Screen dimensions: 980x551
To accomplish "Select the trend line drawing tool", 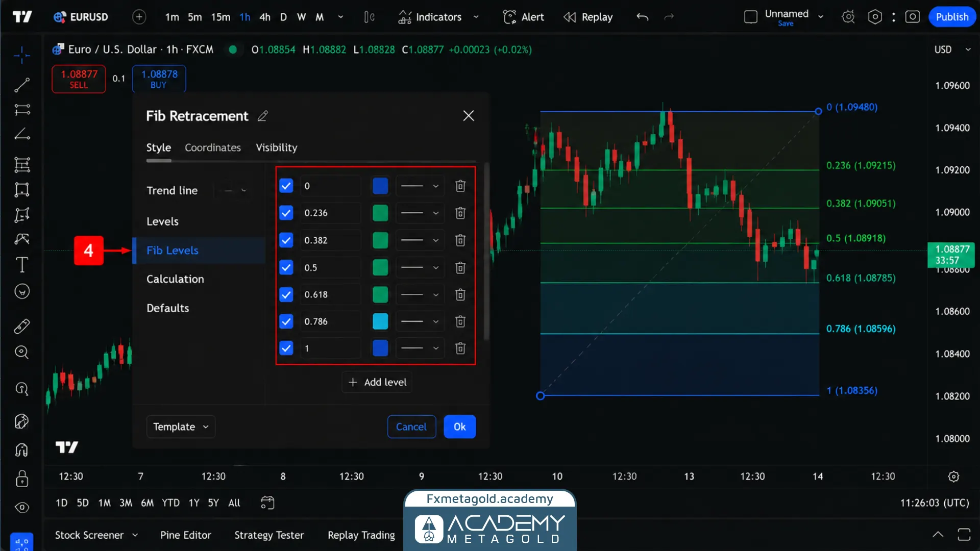I will 22,85.
